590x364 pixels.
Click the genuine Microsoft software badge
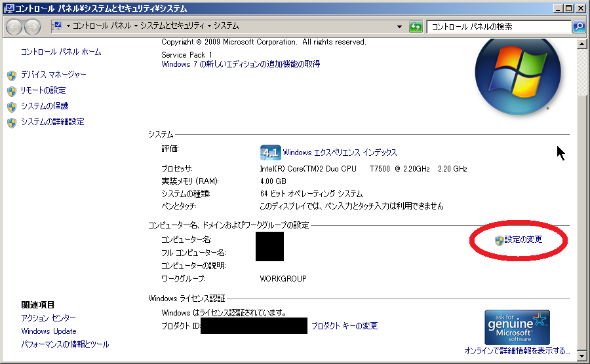pos(517,327)
